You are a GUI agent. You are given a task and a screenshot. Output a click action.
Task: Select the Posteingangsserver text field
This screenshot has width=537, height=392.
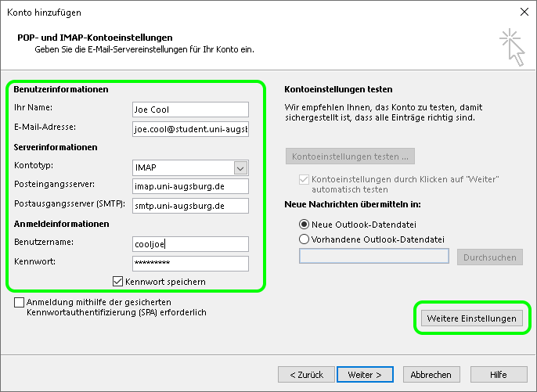pyautogui.click(x=190, y=186)
